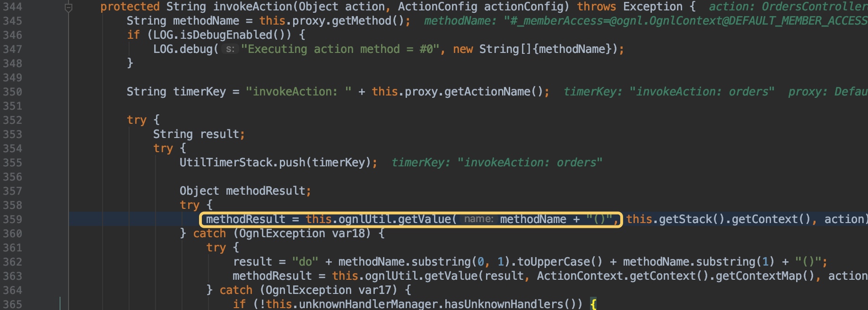Viewport: 868px width, 310px height.
Task: Click "Object methodResult;" declaration on line 357
Action: [x=245, y=191]
